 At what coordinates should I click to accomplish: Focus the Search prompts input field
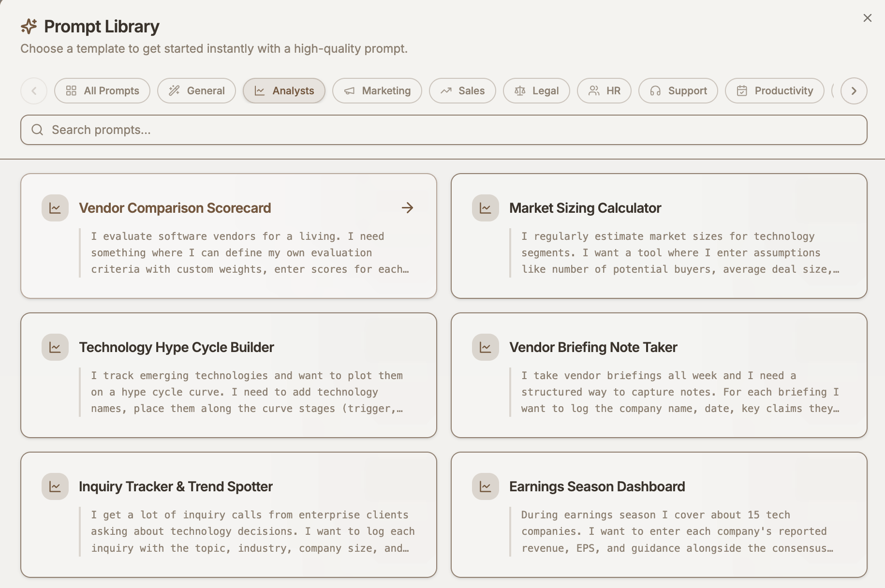point(444,130)
